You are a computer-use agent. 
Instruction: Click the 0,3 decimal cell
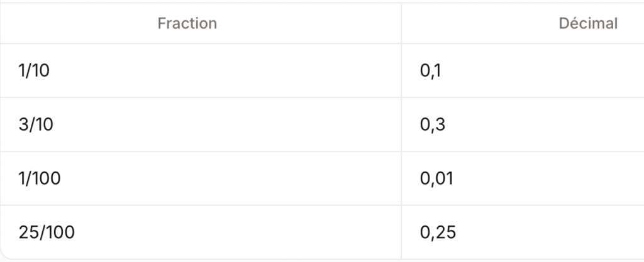[433, 125]
